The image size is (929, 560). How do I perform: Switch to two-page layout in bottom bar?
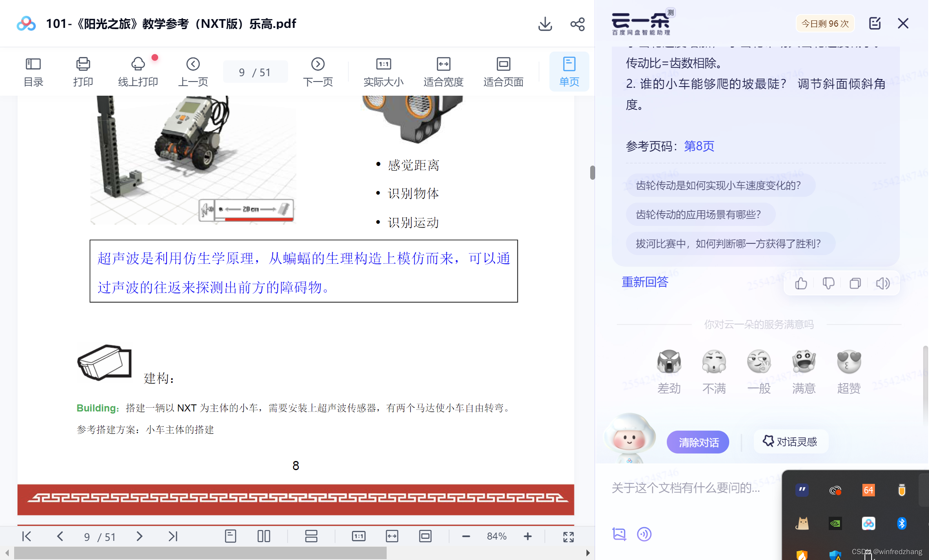click(x=264, y=536)
